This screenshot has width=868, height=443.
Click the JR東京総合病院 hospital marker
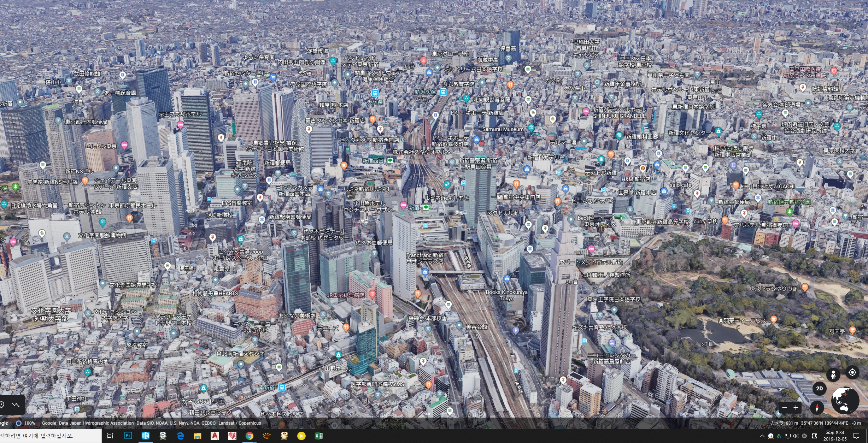(x=372, y=294)
